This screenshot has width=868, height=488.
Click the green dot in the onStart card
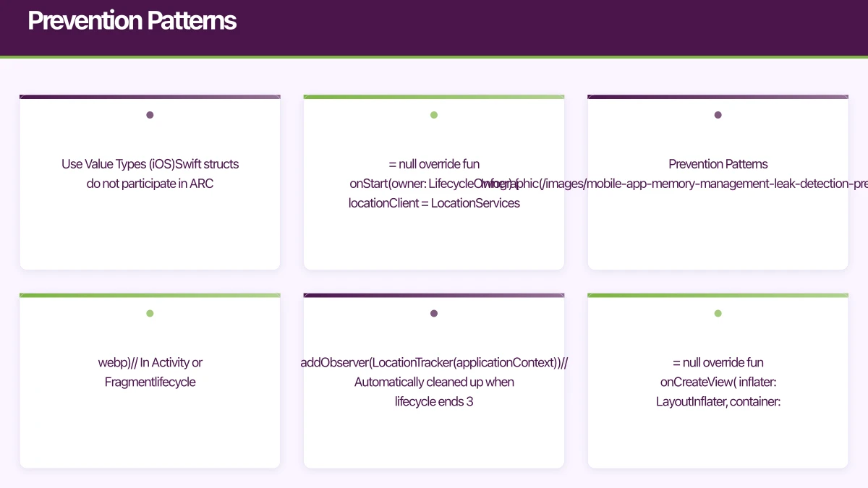(434, 115)
